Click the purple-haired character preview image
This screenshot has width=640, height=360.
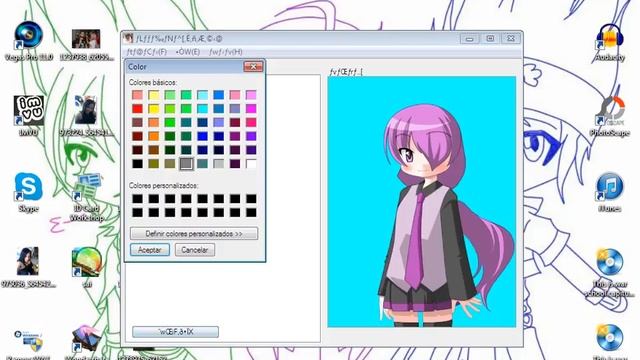coord(422,202)
